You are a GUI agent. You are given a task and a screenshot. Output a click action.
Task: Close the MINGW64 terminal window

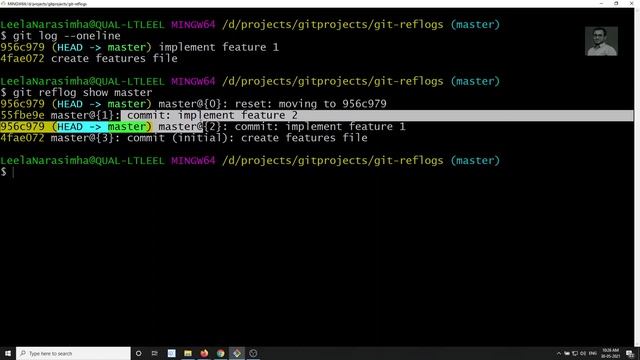pos(631,4)
